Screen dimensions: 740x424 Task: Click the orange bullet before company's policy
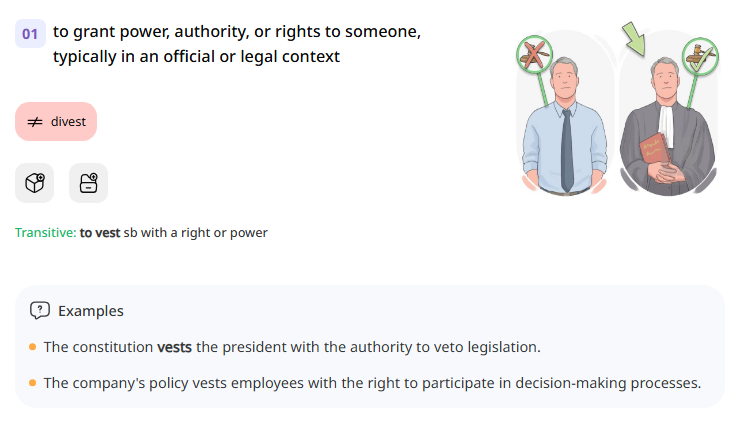tap(33, 382)
